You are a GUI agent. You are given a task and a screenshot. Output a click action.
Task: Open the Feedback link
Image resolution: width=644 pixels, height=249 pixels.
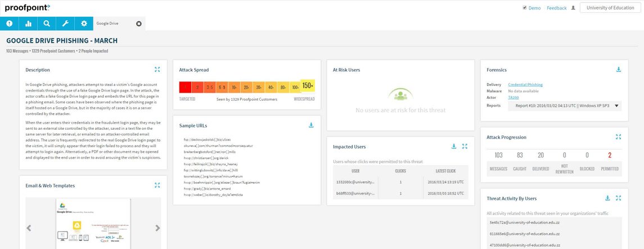pos(556,8)
